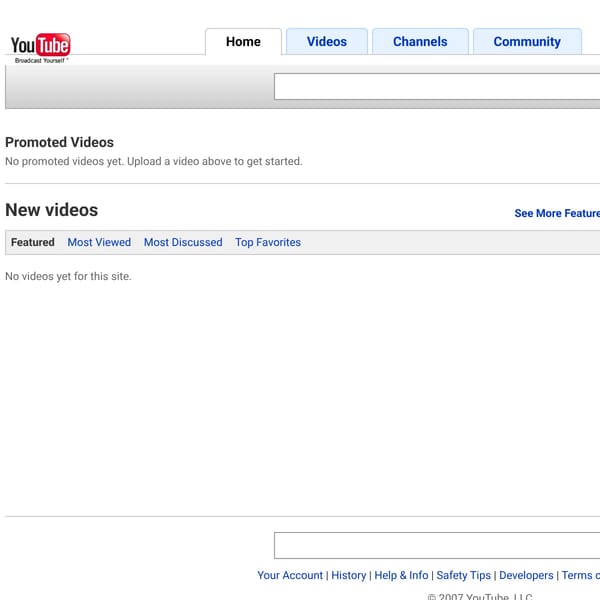This screenshot has height=600, width=600.
Task: Open the Safety Tips footer link
Action: click(x=463, y=575)
